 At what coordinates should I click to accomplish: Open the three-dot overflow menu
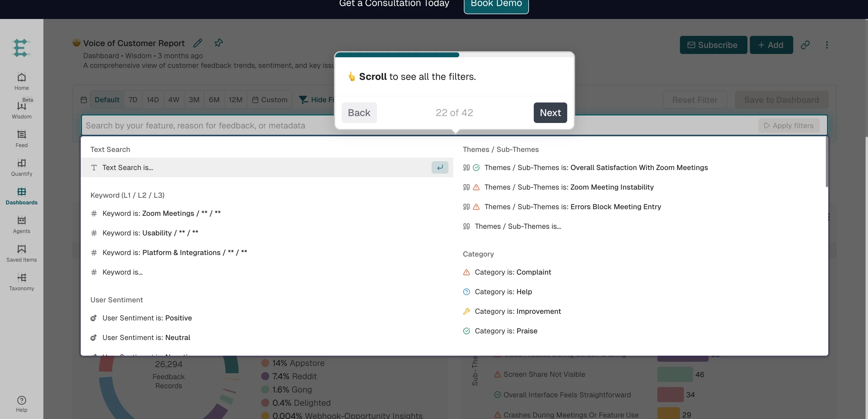pyautogui.click(x=827, y=45)
